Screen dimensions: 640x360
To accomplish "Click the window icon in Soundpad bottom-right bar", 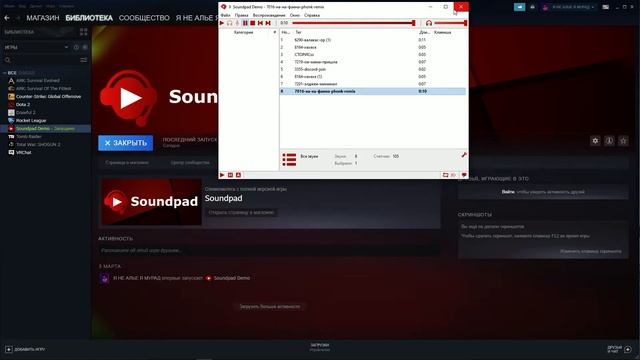I will click(445, 175).
